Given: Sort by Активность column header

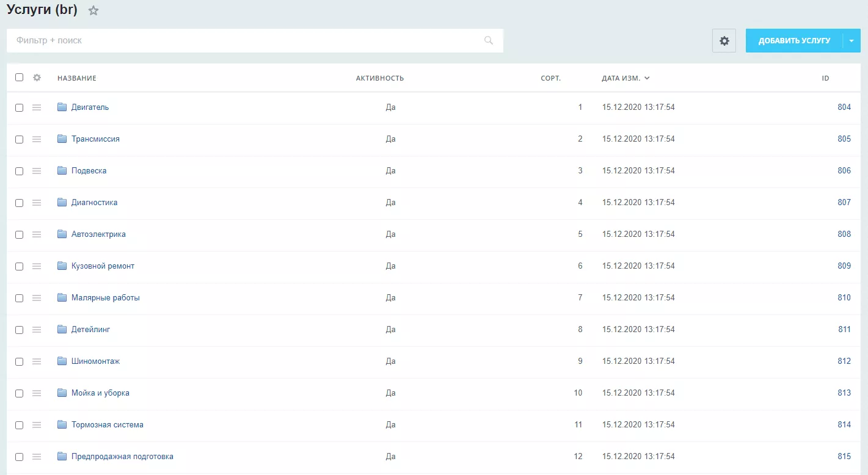Looking at the screenshot, I should tap(380, 78).
